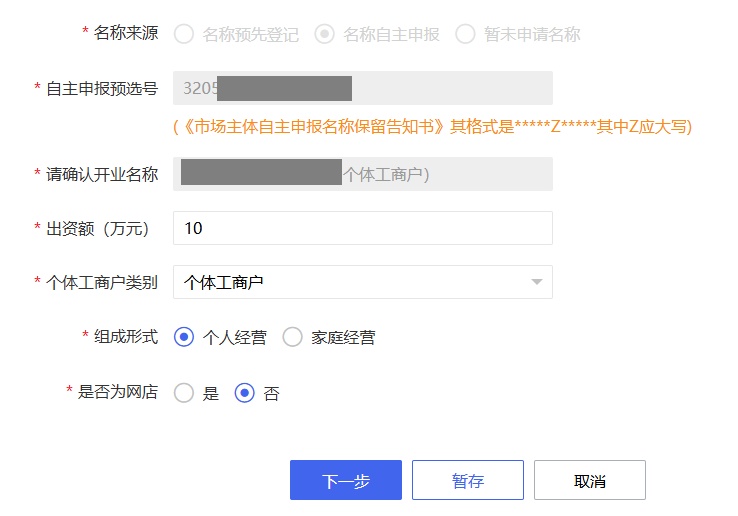Cancel the form with 取消

coord(590,480)
